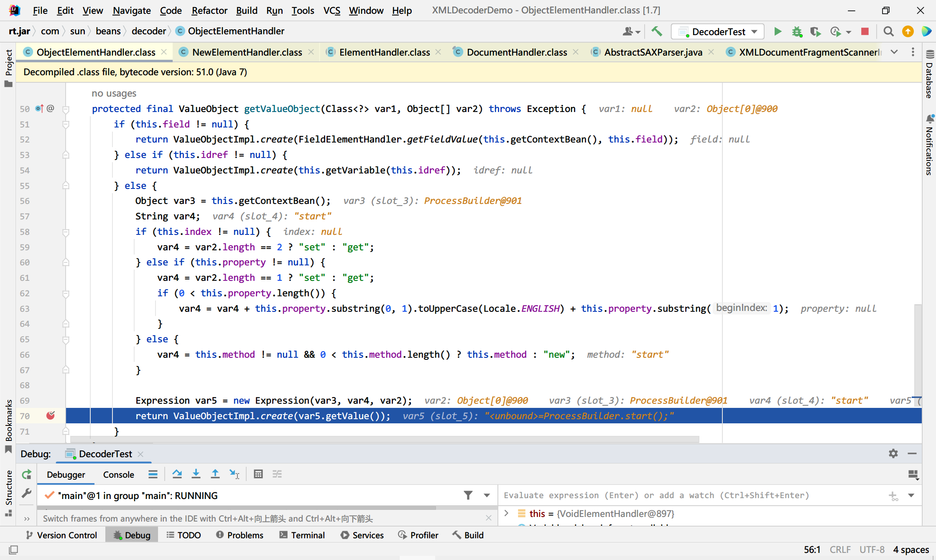Open the DecoderTest run configuration dropdown
Screen dimensions: 936x560
(x=718, y=32)
